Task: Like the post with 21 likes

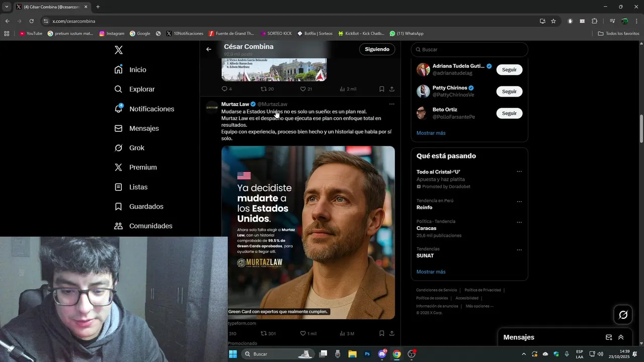Action: tap(306, 89)
